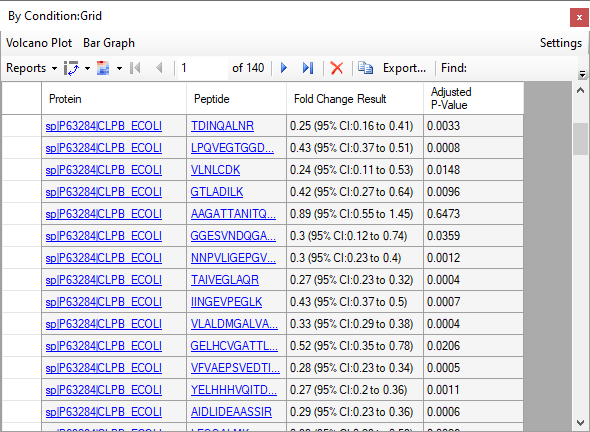Go to the next page arrow
Image resolution: width=590 pixels, height=432 pixels.
point(284,68)
